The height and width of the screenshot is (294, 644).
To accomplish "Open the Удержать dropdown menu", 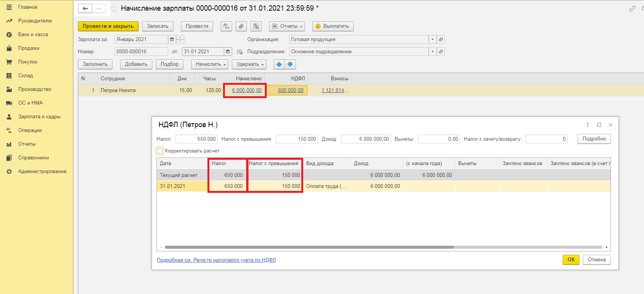I will coord(249,64).
